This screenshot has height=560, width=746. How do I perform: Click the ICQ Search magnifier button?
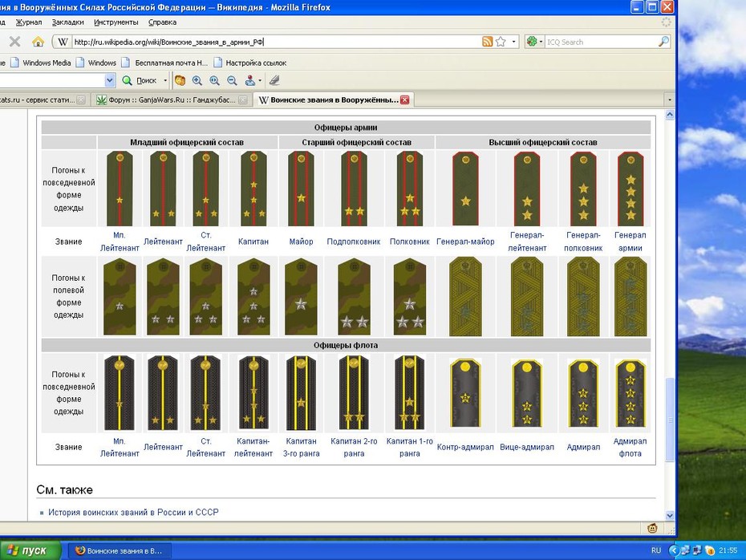(663, 42)
